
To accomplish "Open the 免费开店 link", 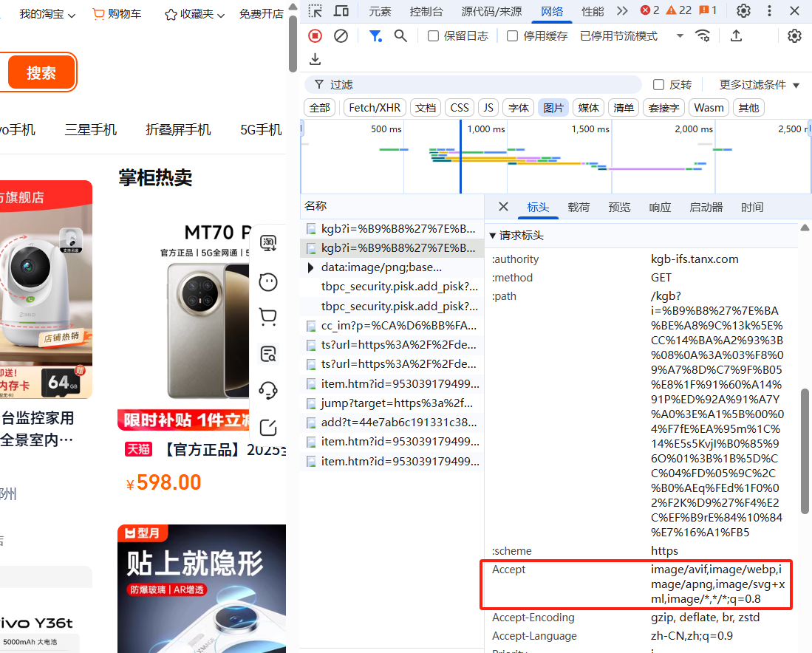I will (261, 14).
